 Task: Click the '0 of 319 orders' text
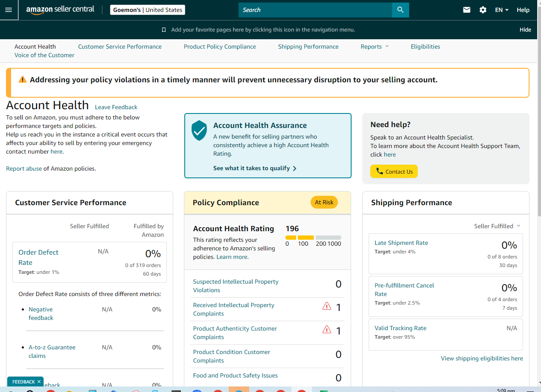[x=143, y=265]
